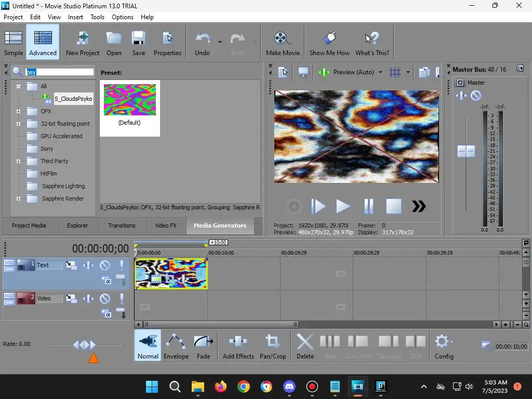The width and height of the screenshot is (532, 399).
Task: Click the playback Rate slider
Action: click(85, 345)
